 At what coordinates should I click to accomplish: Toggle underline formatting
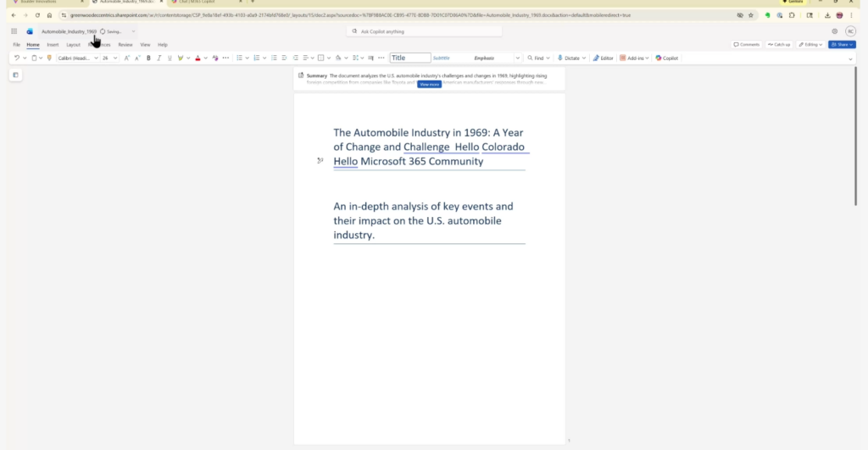[169, 58]
